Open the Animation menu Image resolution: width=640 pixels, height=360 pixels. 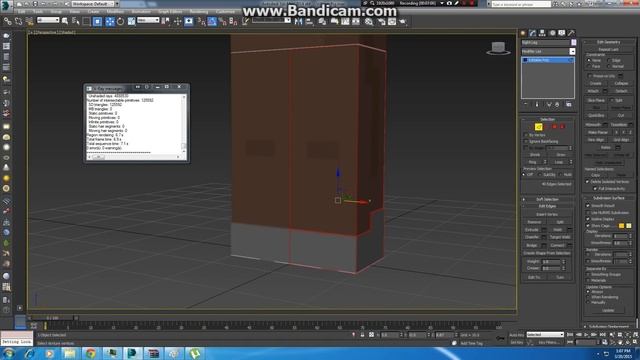click(141, 11)
